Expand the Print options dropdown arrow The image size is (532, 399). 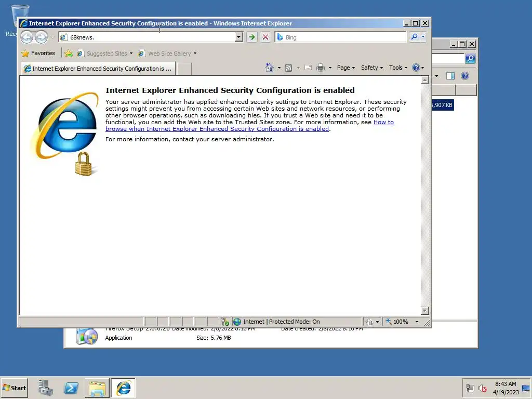tap(330, 68)
